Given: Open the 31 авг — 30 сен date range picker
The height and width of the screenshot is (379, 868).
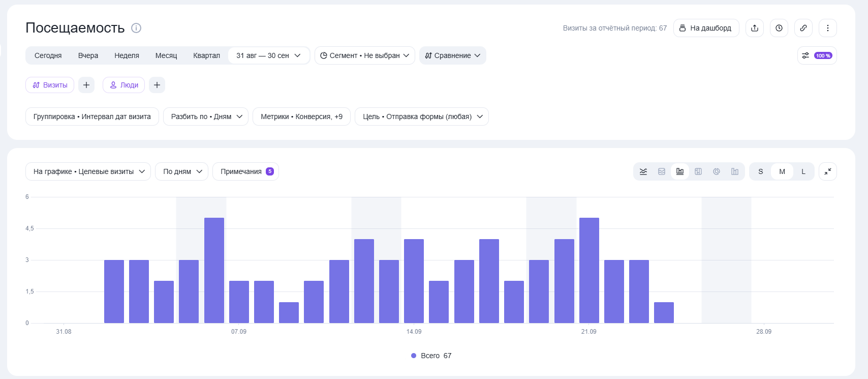Looking at the screenshot, I should click(x=269, y=55).
